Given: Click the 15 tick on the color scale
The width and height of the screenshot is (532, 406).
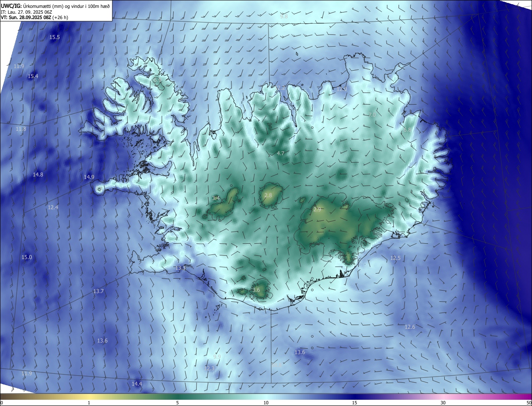Looking at the screenshot, I should (x=355, y=403).
